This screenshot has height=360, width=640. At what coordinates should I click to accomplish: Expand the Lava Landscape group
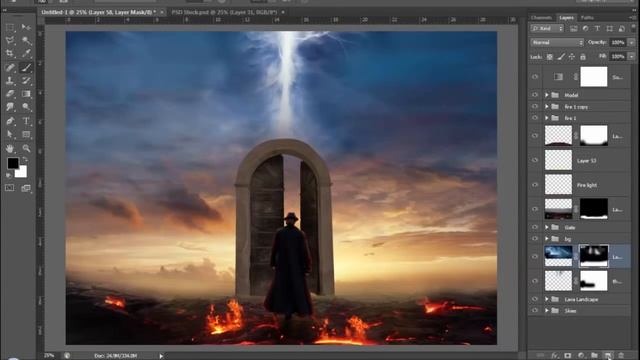(x=547, y=299)
